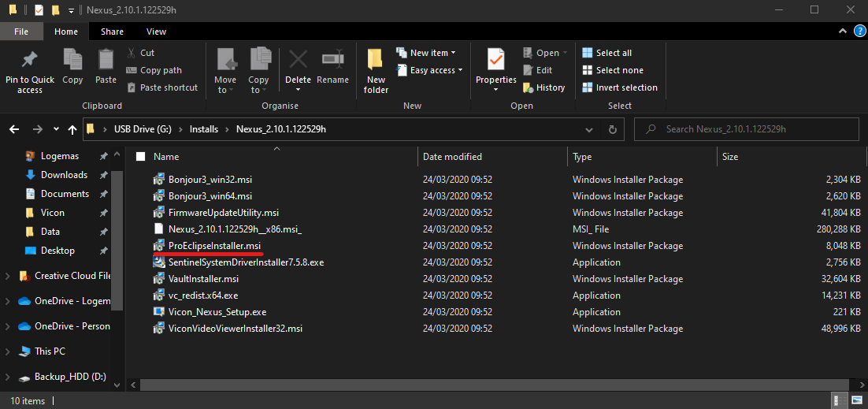Sort by Date modified column
Viewport: 868px width, 409px height.
(492, 157)
